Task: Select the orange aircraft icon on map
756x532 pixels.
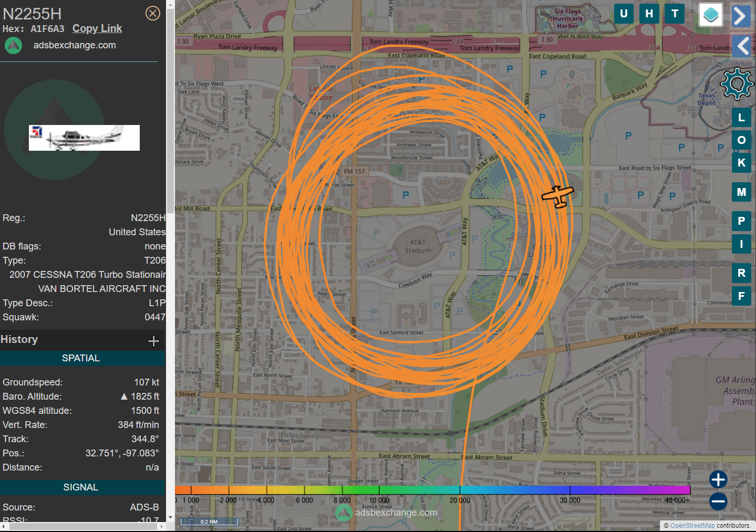Action: [557, 196]
